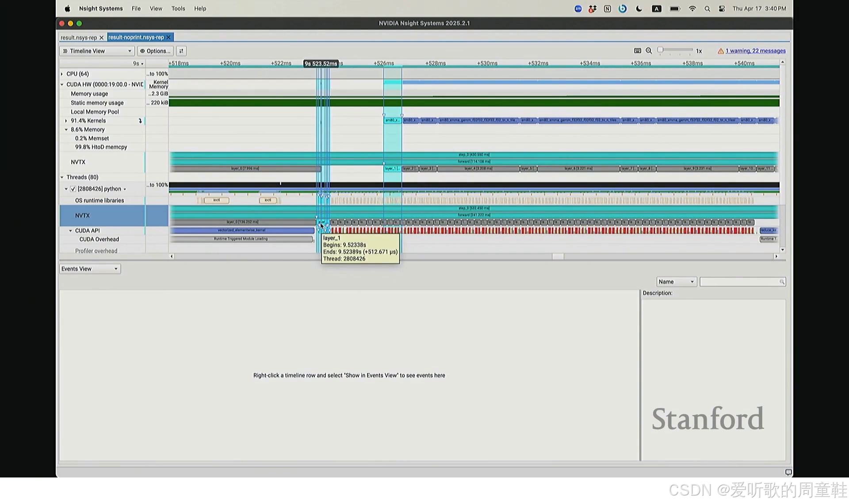Click the pin arrow on Kernels row
Screen dimensions: 849x504
[140, 121]
